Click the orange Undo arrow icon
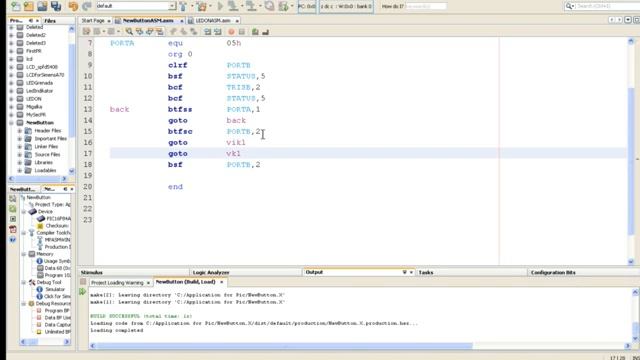The image size is (640, 360). click(x=73, y=6)
